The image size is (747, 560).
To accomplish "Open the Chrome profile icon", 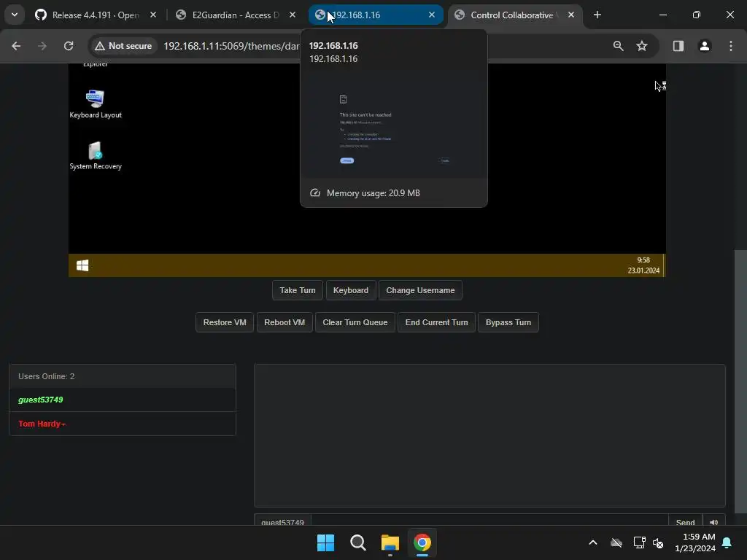I will [x=705, y=46].
